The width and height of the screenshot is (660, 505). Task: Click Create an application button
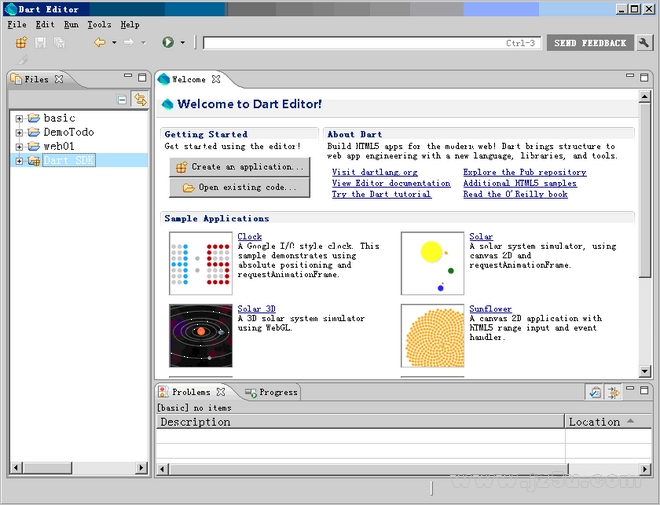click(240, 167)
